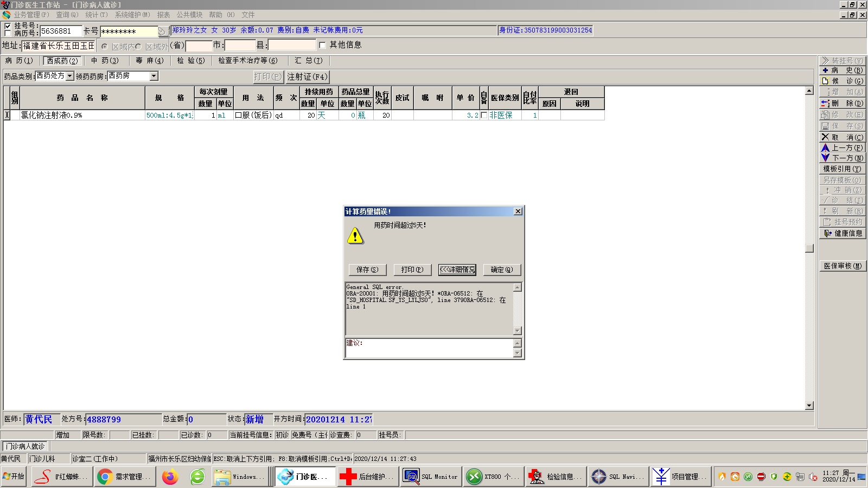
Task: Switch to 红蜘蛛 taskbar item
Action: tap(61, 477)
